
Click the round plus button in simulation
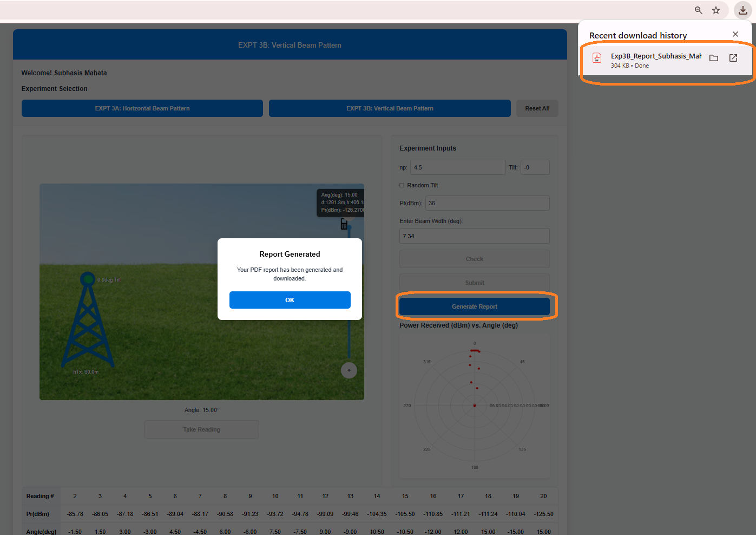coord(349,370)
